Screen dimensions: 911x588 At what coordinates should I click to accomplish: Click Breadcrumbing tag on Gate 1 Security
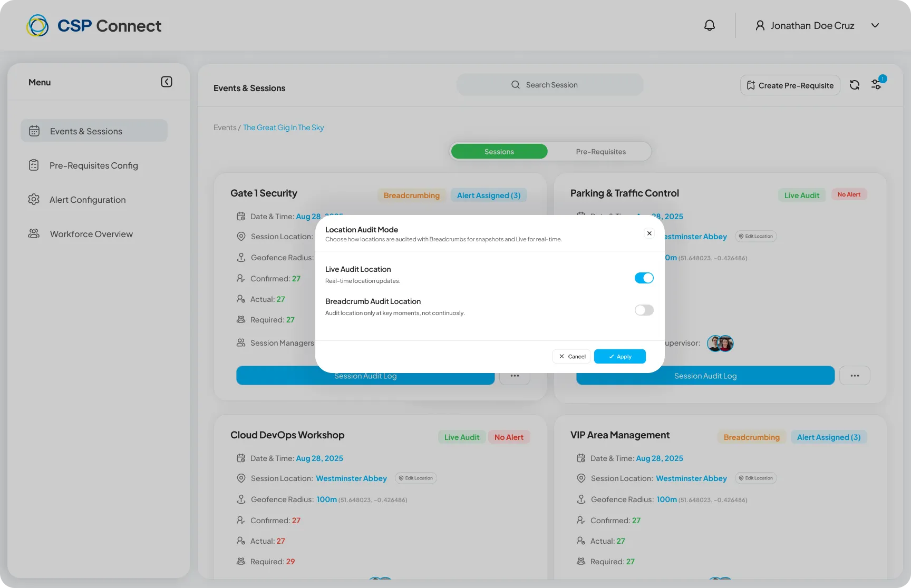point(412,195)
